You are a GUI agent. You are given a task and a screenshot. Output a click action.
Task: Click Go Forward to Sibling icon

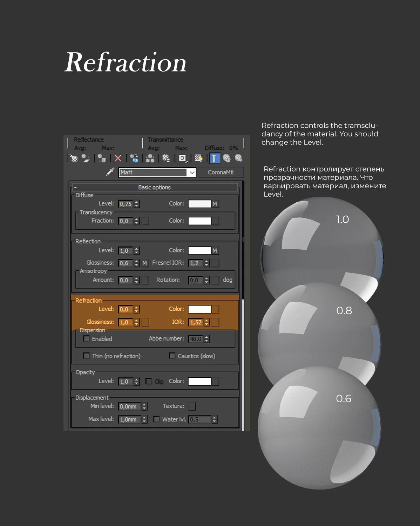pos(238,158)
